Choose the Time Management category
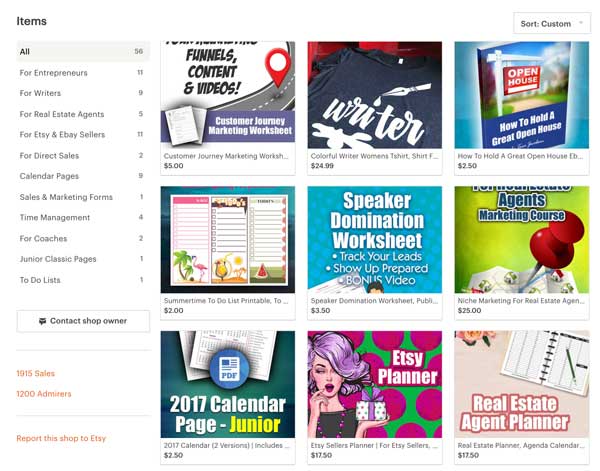Viewport: 600px width, 471px height. click(x=83, y=217)
